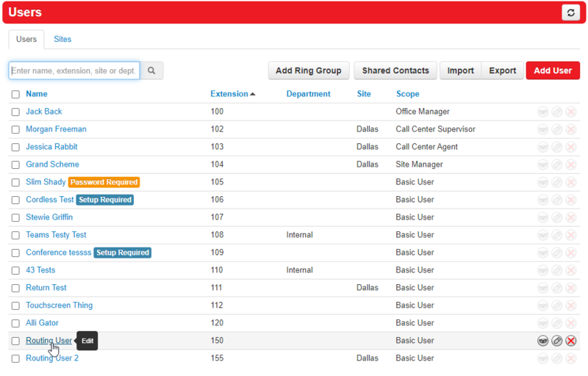Select the Users tab
The height and width of the screenshot is (376, 588).
point(26,39)
